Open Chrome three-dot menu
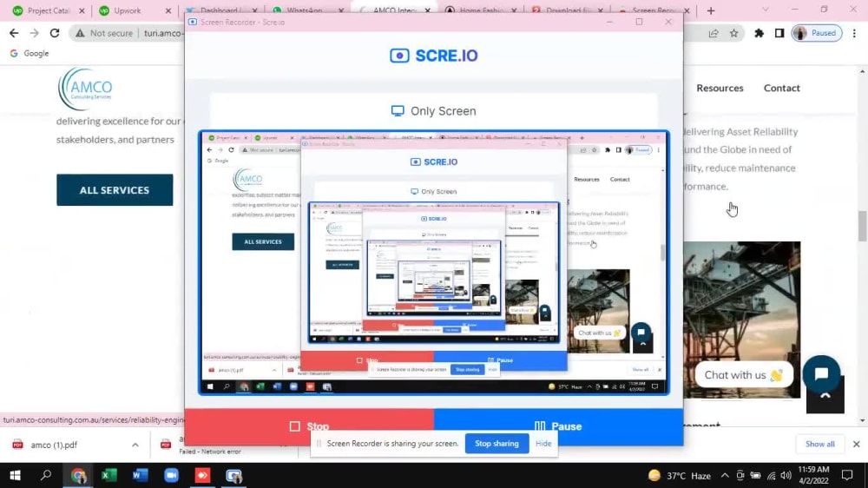The image size is (868, 488). click(854, 33)
